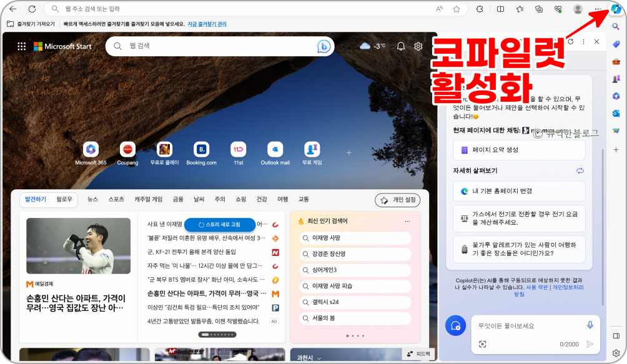Click Copilot add screenshot icon

click(x=483, y=344)
